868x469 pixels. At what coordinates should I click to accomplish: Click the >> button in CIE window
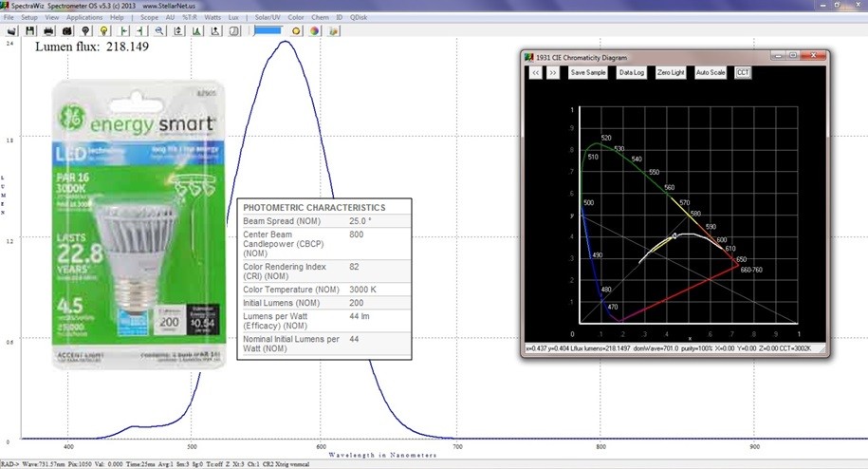[552, 72]
